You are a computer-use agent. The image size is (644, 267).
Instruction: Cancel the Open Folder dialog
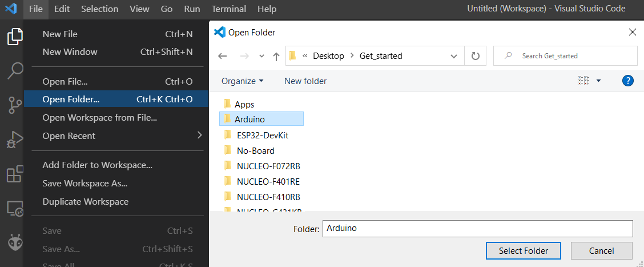coord(601,250)
